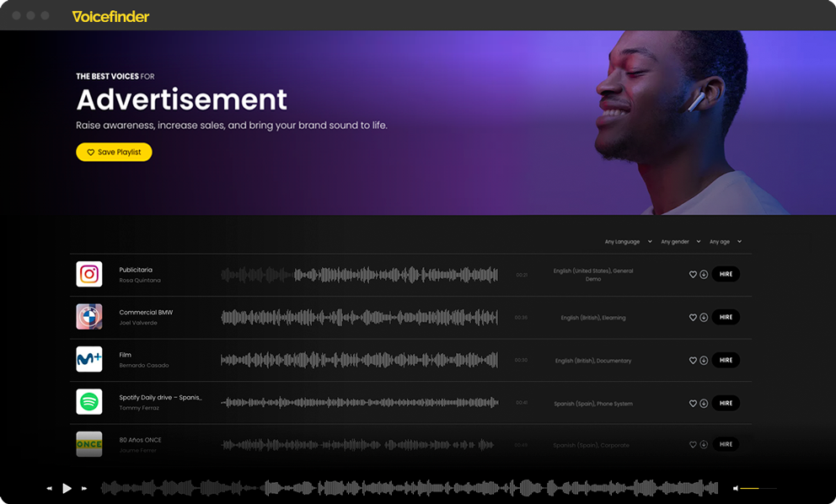Favorite the 80 Años ONCE track
836x504 pixels.
tap(693, 444)
